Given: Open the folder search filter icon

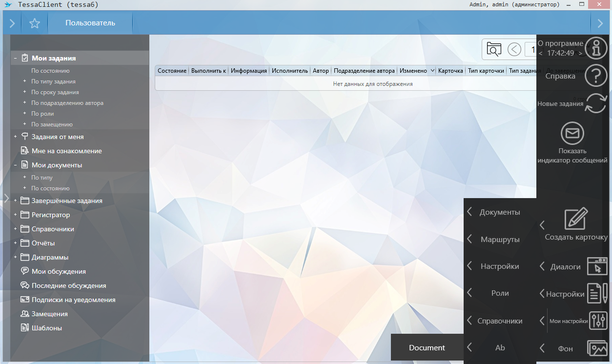Looking at the screenshot, I should pyautogui.click(x=494, y=49).
